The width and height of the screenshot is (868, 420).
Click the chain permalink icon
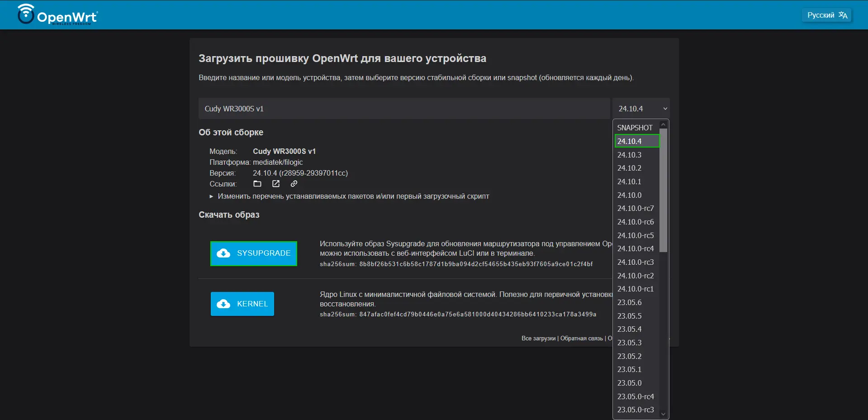click(x=294, y=184)
